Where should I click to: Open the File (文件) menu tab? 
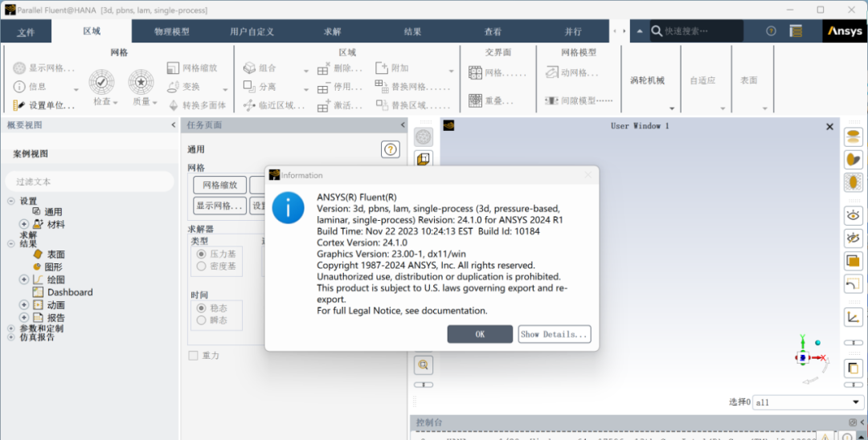click(26, 31)
